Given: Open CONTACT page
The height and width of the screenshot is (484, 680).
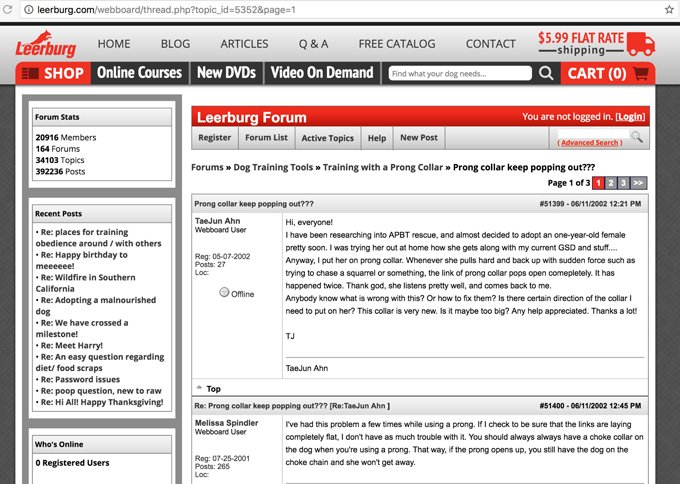Looking at the screenshot, I should tap(490, 44).
